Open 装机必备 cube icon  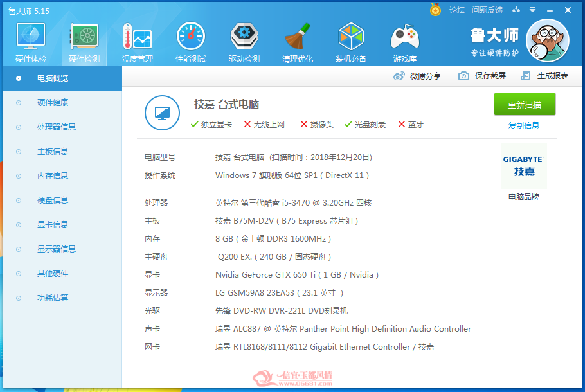click(351, 37)
